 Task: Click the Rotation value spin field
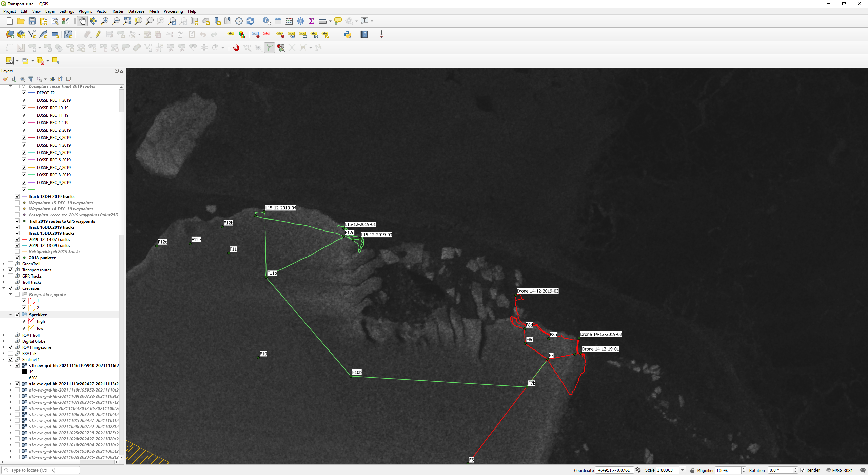[x=781, y=470]
